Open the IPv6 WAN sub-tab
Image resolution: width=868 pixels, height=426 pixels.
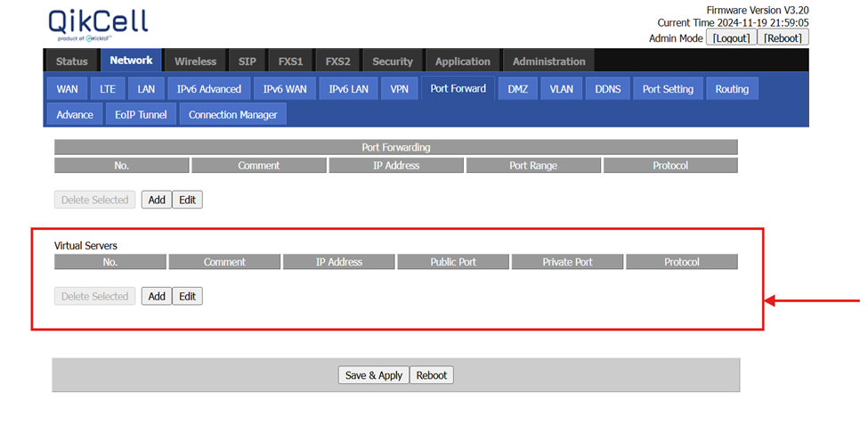285,89
